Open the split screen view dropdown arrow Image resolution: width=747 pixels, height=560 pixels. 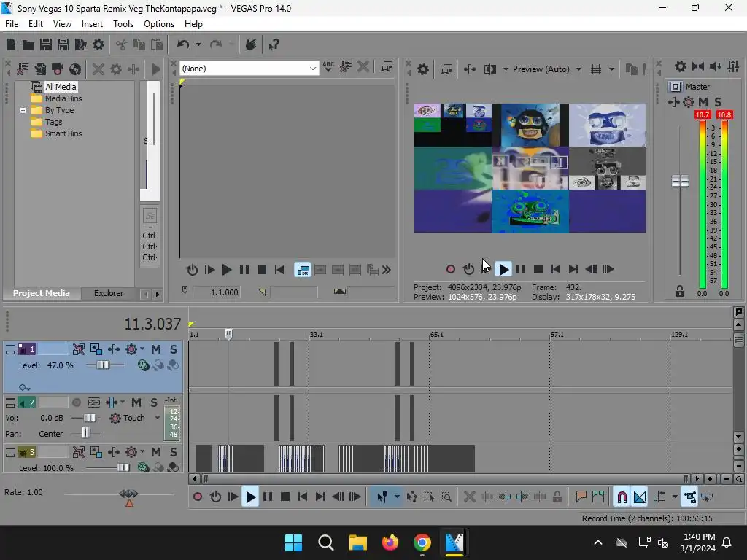(506, 69)
